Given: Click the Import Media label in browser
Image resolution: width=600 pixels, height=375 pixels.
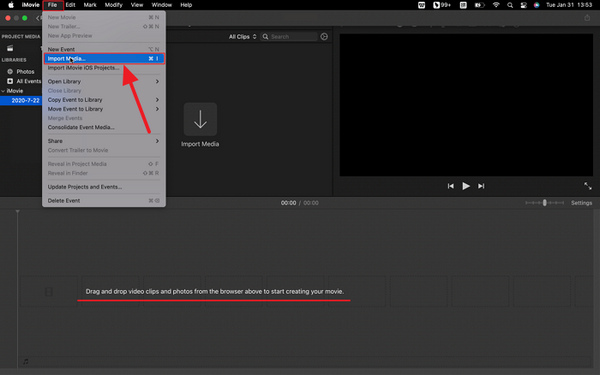Looking at the screenshot, I should 200,144.
